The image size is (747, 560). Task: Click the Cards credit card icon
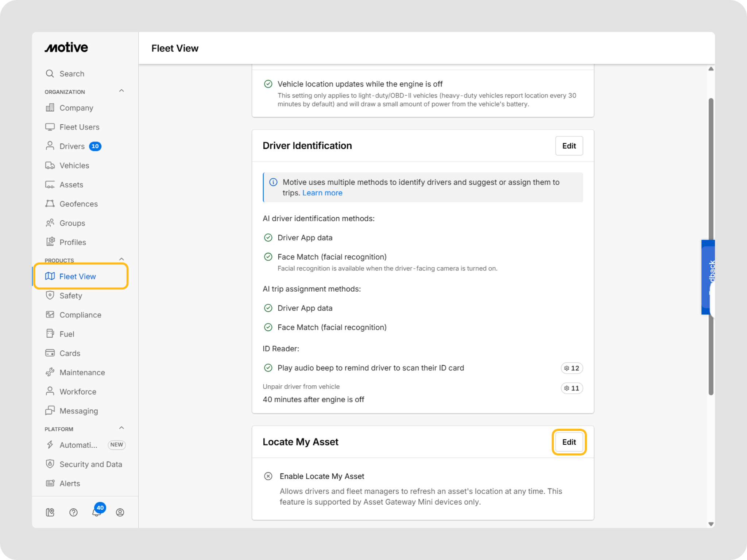(x=50, y=353)
